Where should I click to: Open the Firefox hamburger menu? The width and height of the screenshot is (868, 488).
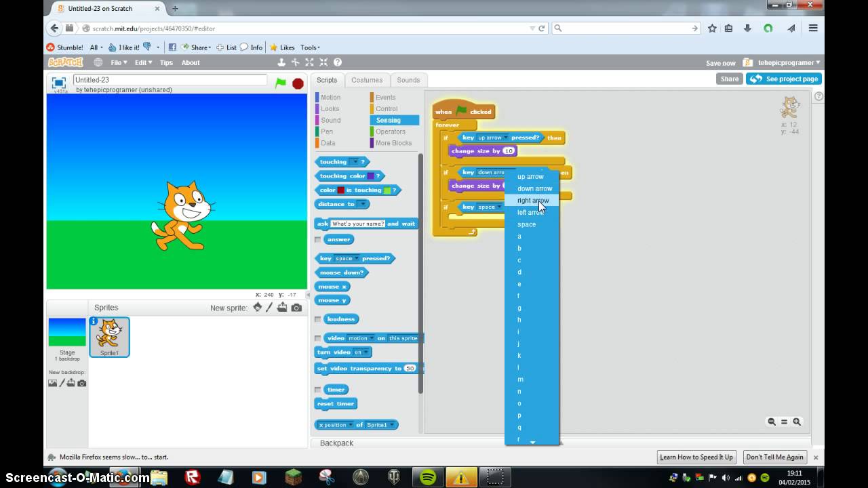coord(813,28)
